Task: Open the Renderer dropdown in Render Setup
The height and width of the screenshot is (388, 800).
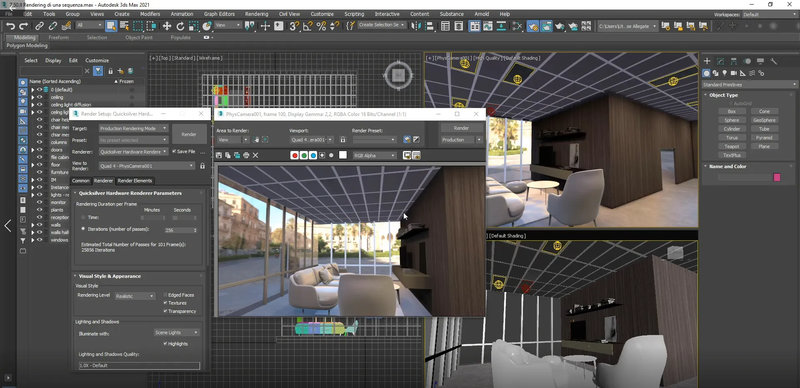Action: click(x=133, y=152)
